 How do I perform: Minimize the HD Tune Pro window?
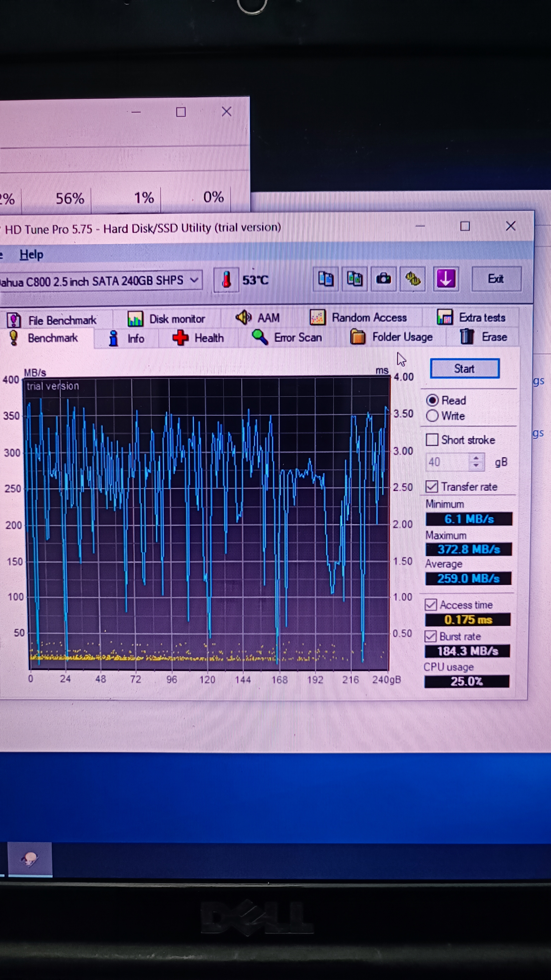pyautogui.click(x=420, y=226)
